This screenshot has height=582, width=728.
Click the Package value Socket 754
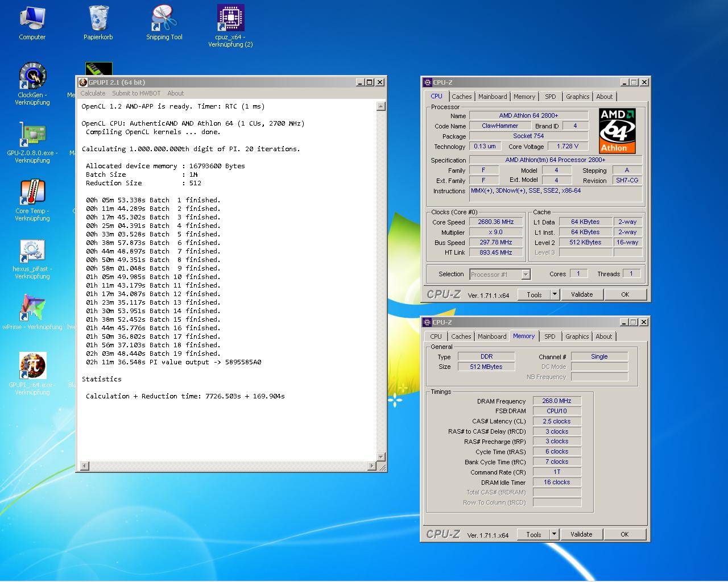[528, 136]
